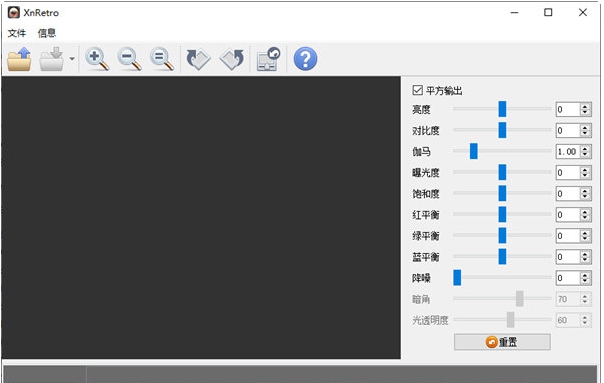Click the 降噪 slider handle
Screen dimensions: 604x383
[457, 277]
